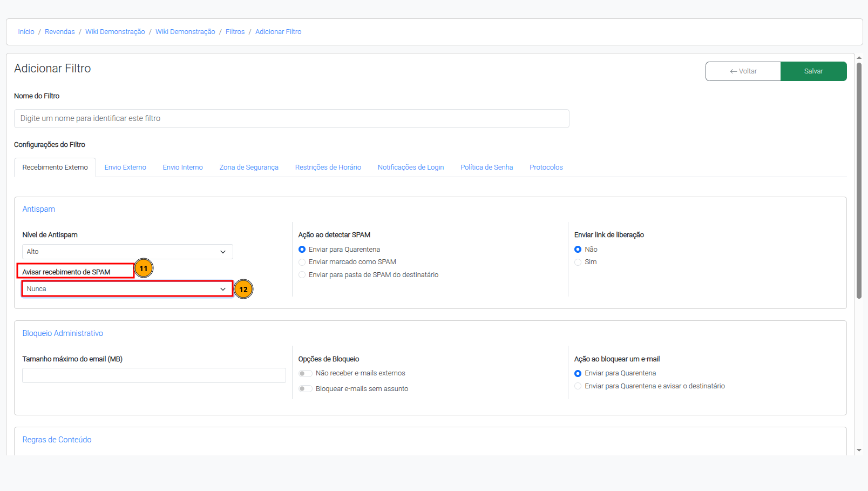
Task: Select Enviar para pasta de SPAM do destinatário
Action: 302,275
